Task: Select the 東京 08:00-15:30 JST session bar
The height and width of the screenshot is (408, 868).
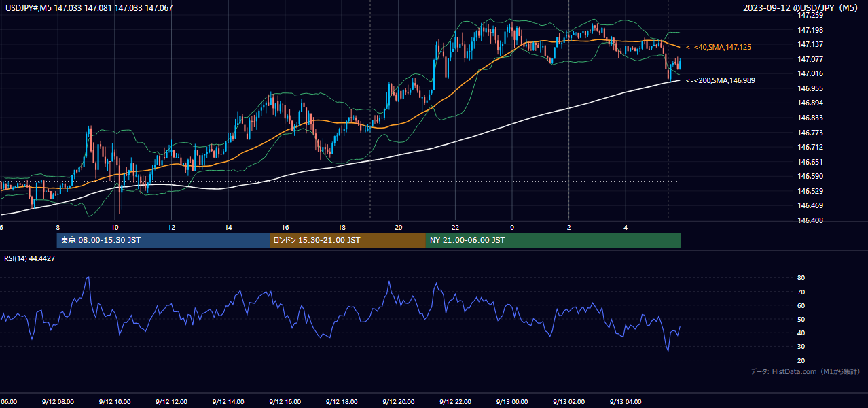Action: (163, 240)
